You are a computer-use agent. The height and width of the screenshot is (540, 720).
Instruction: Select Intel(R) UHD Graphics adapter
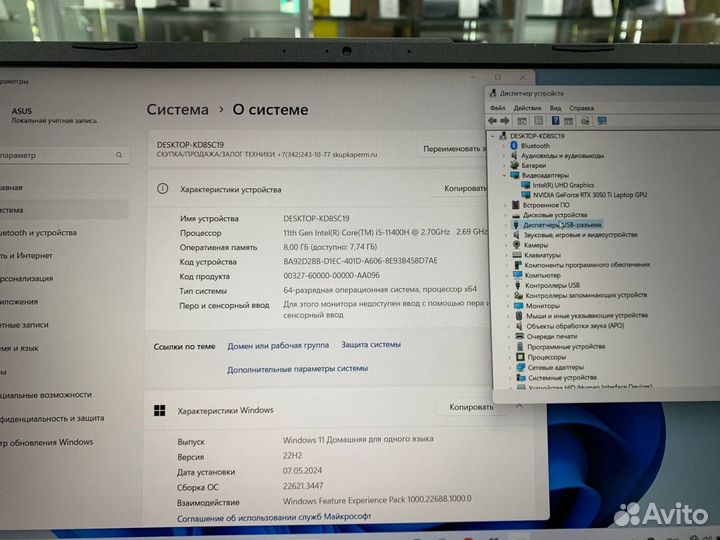click(x=563, y=185)
